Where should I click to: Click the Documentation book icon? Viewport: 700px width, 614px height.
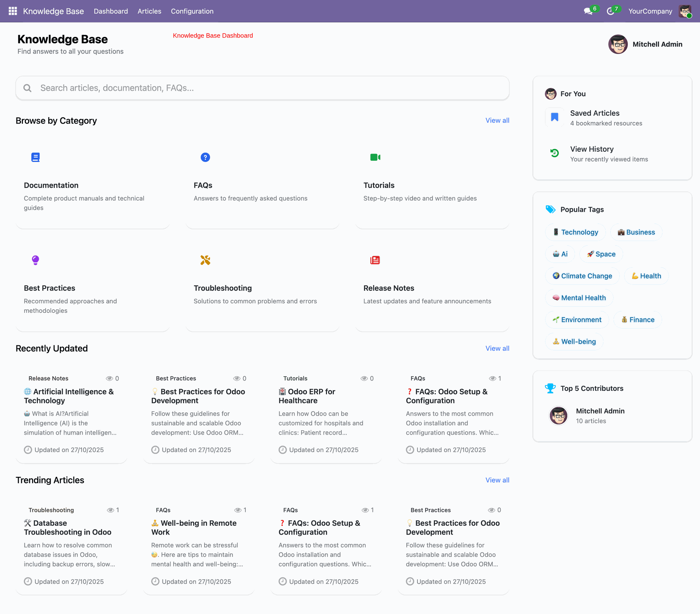click(35, 157)
